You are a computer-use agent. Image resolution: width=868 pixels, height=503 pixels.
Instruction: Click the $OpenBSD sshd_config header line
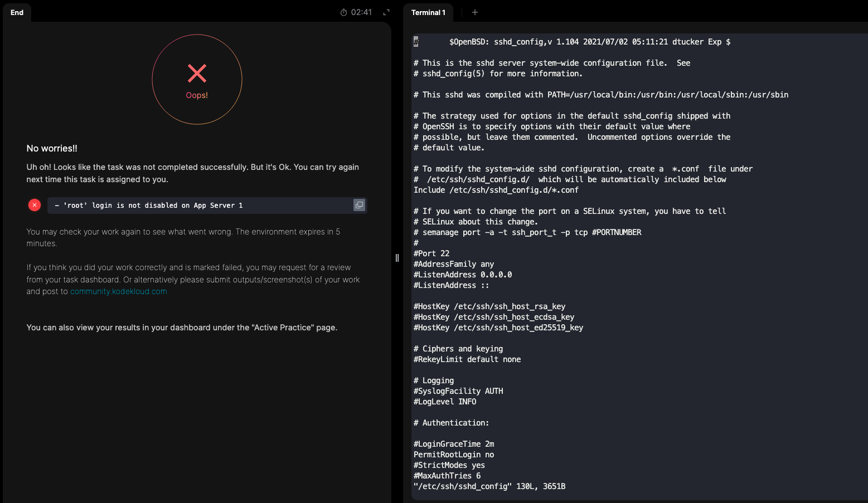pos(572,42)
